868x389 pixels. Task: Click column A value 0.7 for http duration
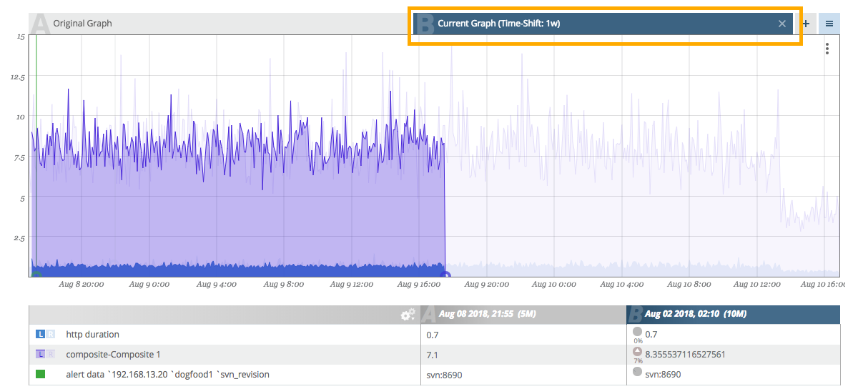tap(432, 335)
